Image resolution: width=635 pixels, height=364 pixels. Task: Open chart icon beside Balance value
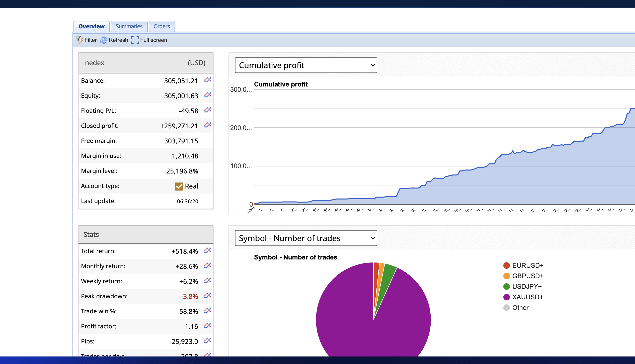coord(207,80)
